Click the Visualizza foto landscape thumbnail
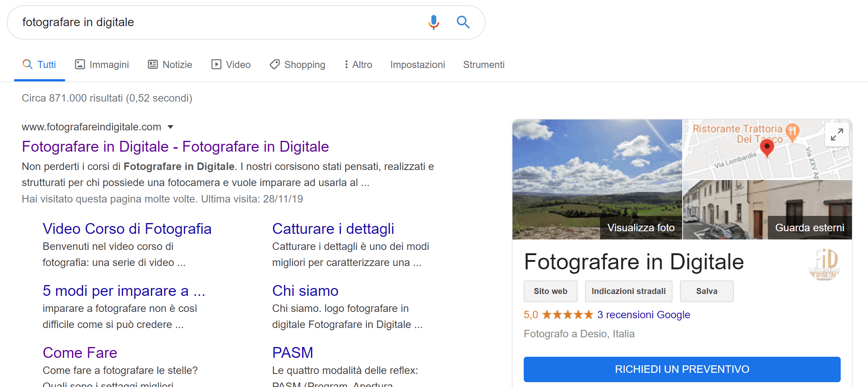 pos(597,179)
